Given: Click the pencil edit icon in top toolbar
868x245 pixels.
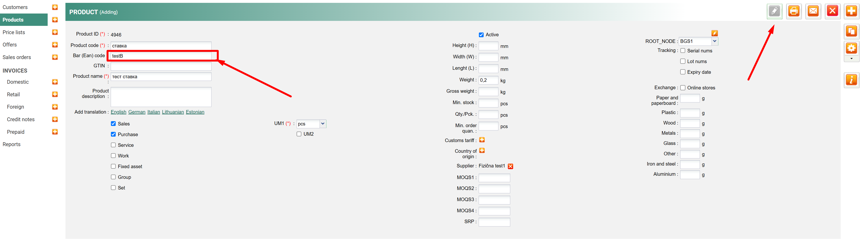Looking at the screenshot, I should [774, 11].
